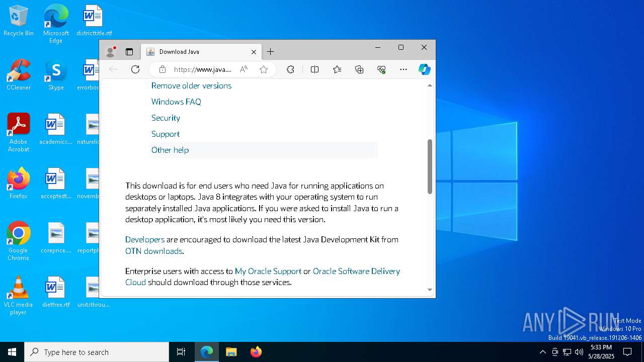Switch to Edge in the taskbar
The image size is (644, 362).
(x=207, y=352)
